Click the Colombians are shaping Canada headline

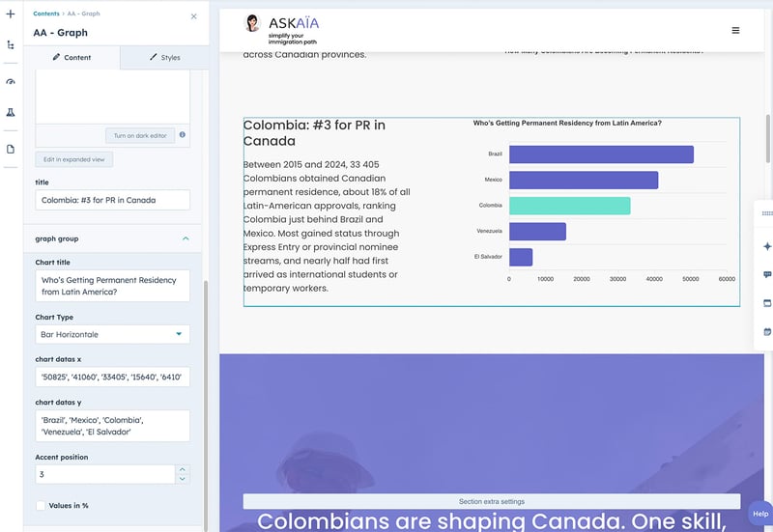pyautogui.click(x=492, y=521)
